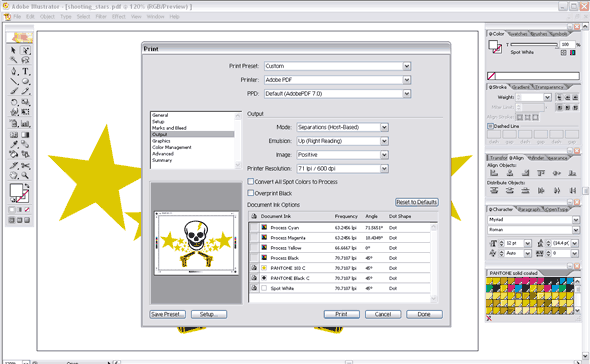
Task: Click Vertical Align Top icon in Align panel
Action: tap(541, 173)
